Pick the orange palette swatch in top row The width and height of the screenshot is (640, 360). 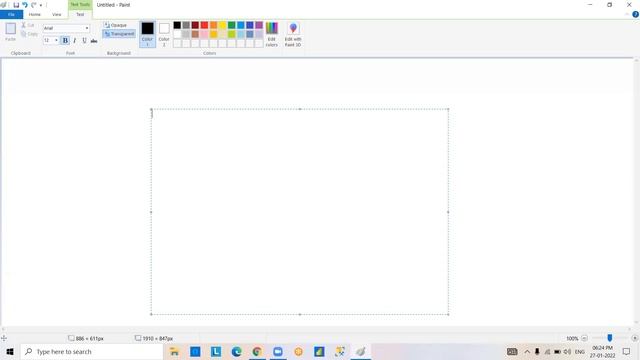[x=213, y=25]
